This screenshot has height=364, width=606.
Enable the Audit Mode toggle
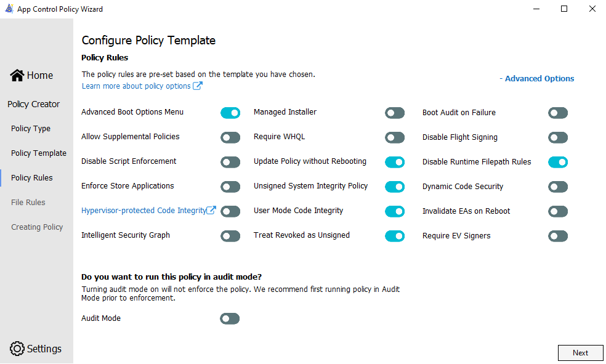[230, 318]
